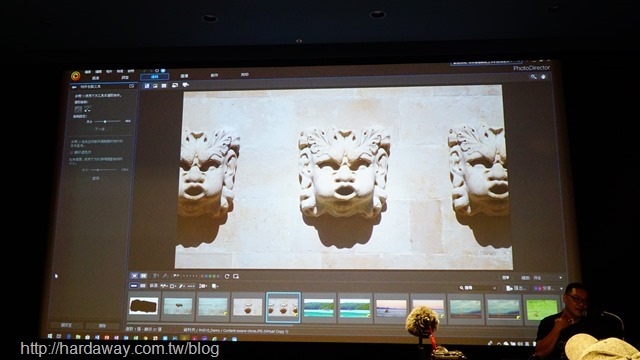The width and height of the screenshot is (640, 360).
Task: Switch to grid viewer mode icon
Action: [164, 86]
